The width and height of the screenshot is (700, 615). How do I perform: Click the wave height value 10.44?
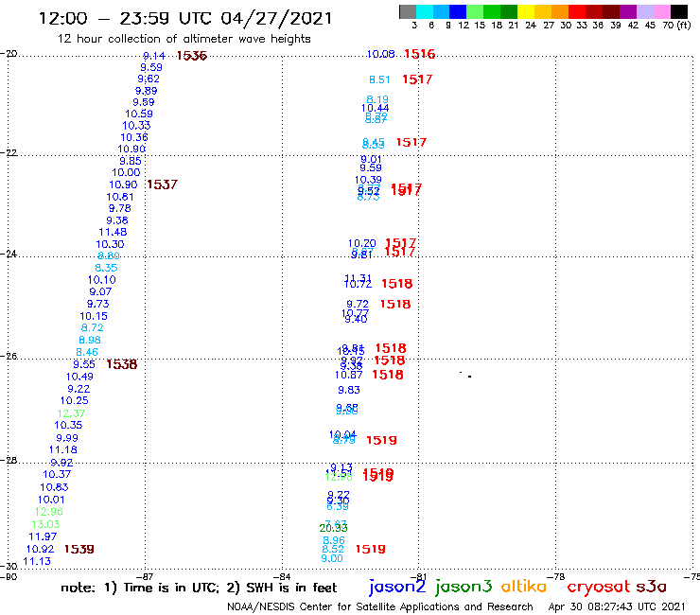(375, 108)
